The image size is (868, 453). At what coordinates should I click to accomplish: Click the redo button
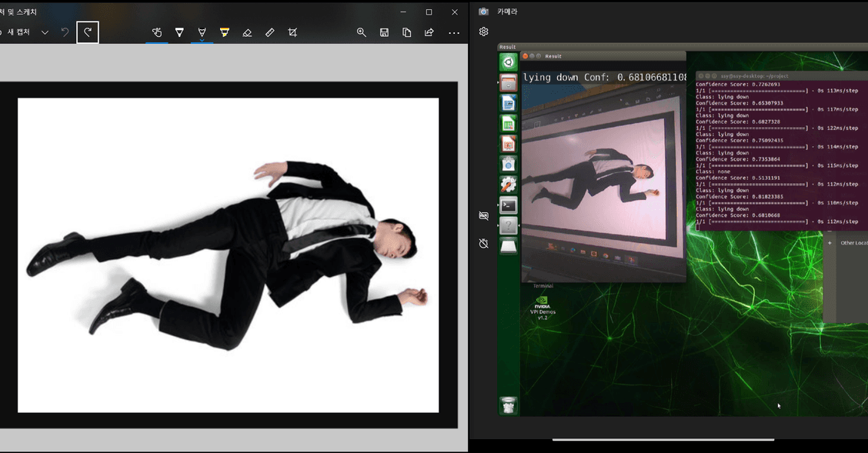click(x=88, y=32)
